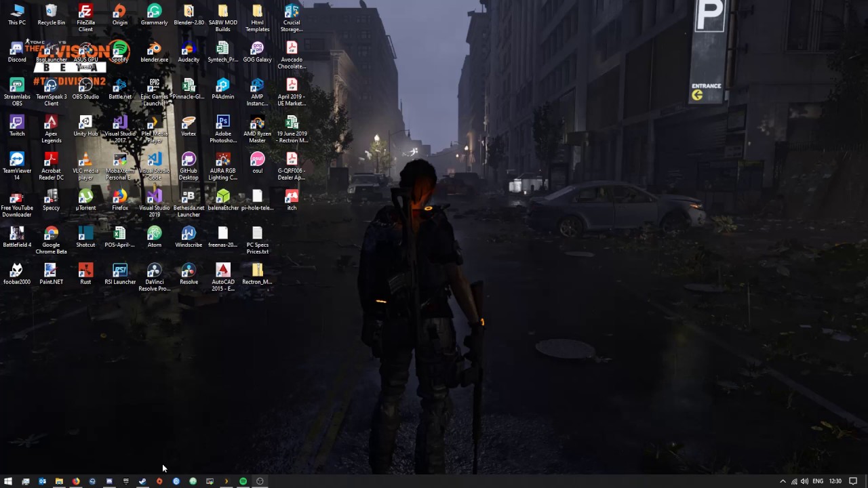Open Discord desktop shortcut
This screenshot has height=488, width=868.
point(17,52)
